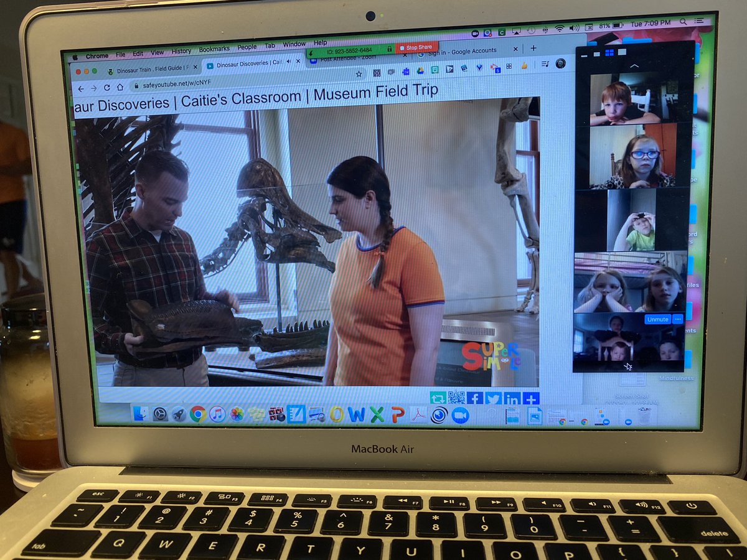This screenshot has width=747, height=560.
Task: Share video on Twitter
Action: click(492, 398)
